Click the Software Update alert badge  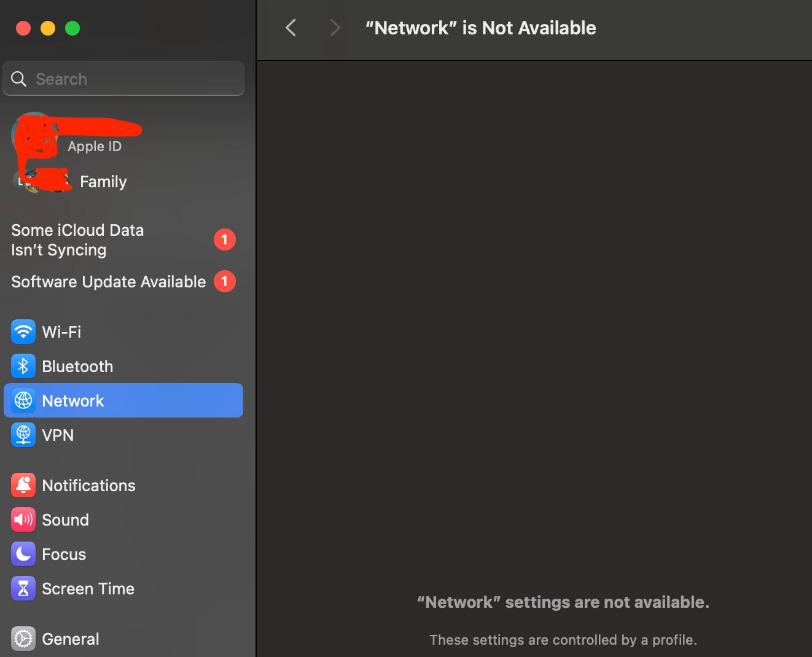point(225,281)
